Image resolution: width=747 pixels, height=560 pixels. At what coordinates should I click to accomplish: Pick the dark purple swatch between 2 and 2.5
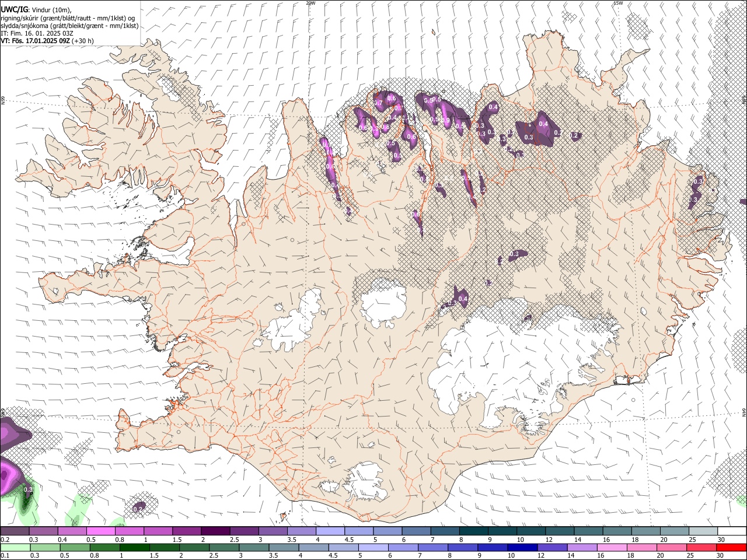[x=215, y=531]
